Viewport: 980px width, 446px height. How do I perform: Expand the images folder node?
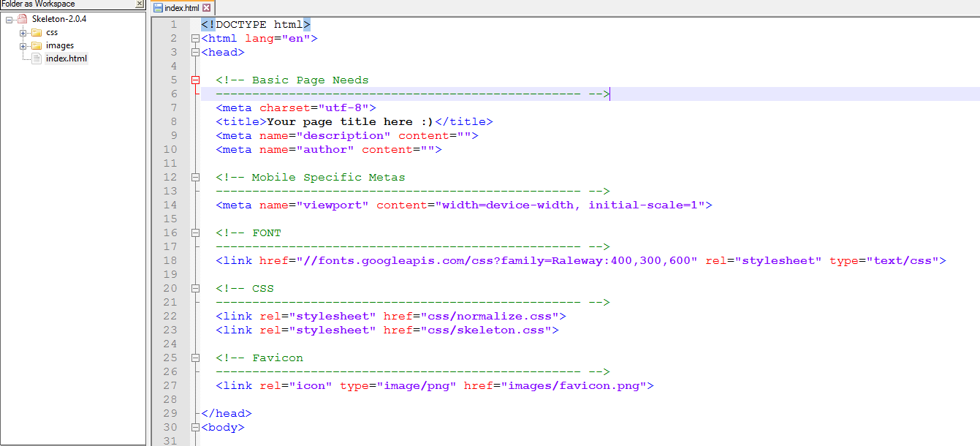pos(23,45)
